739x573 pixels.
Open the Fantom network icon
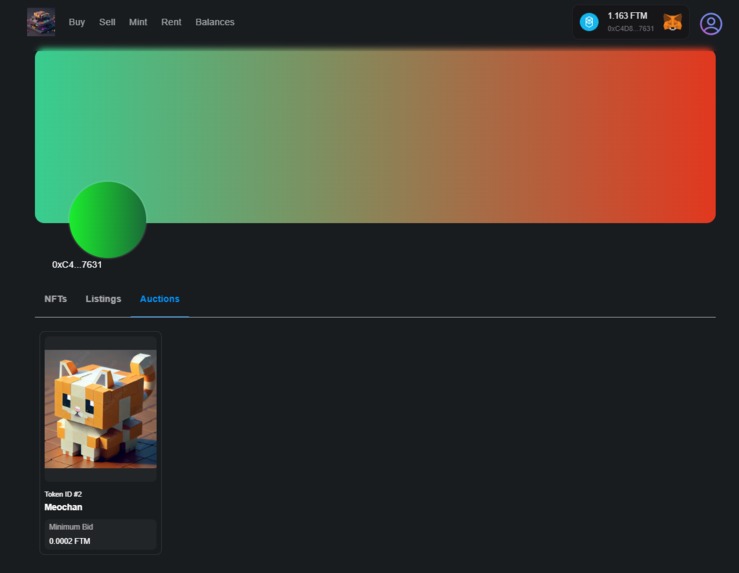[x=589, y=22]
